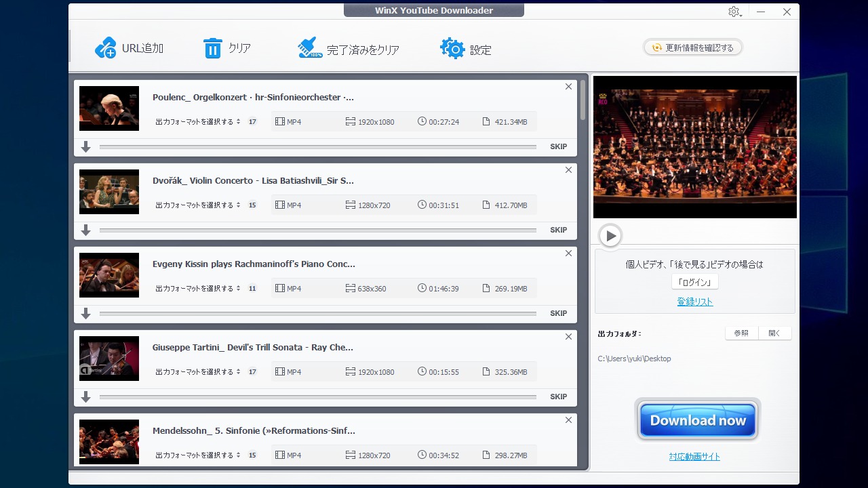Click the download arrow for Tartini video
Image resolution: width=868 pixels, height=488 pixels.
85,397
